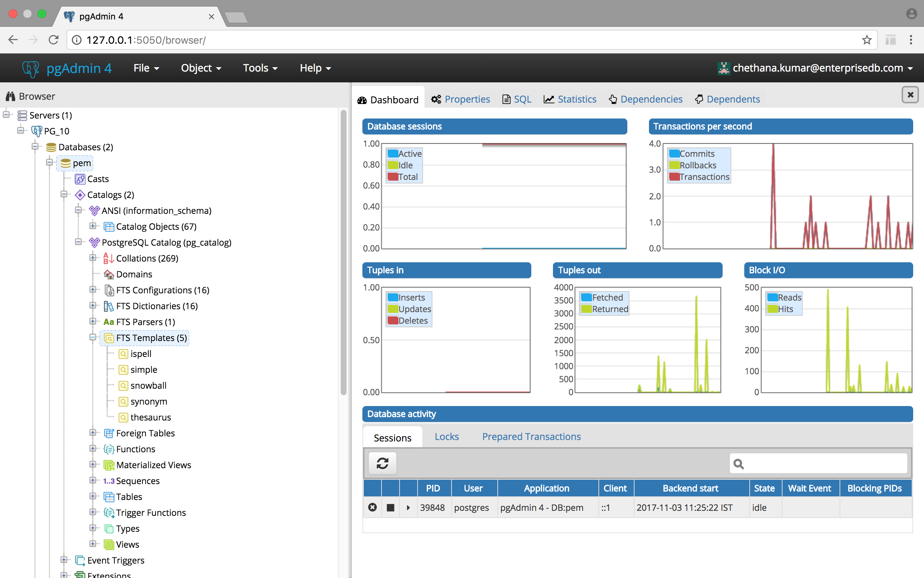Click the Rollbacks legend color swatch
Image resolution: width=924 pixels, height=578 pixels.
pos(674,165)
